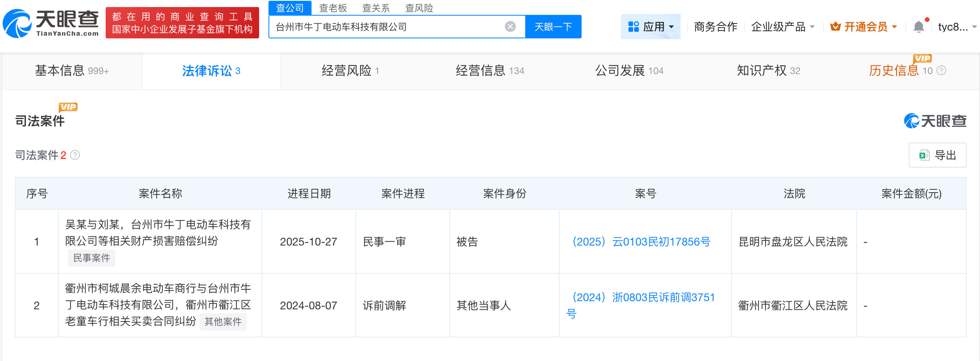Click the 应用 grid icon
Screen dimensions: 980x361
[633, 27]
